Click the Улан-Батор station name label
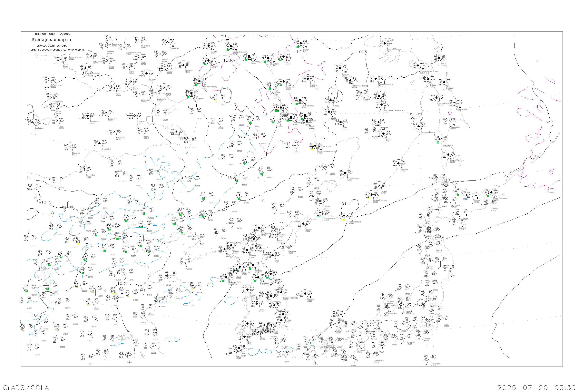 [58, 102]
